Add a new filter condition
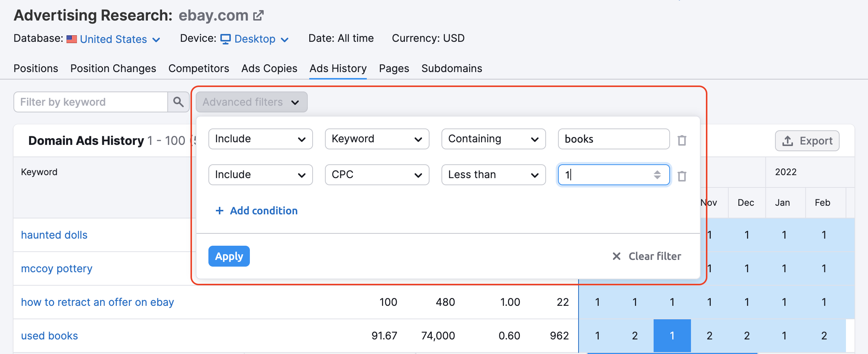 257,211
